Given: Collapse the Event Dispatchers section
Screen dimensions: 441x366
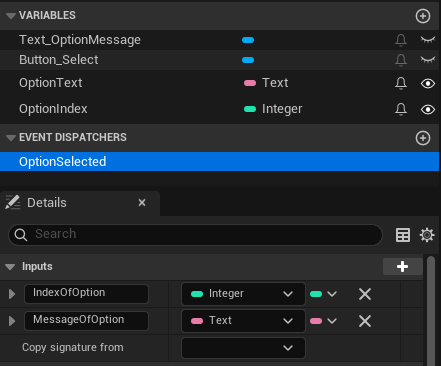Looking at the screenshot, I should (x=11, y=138).
